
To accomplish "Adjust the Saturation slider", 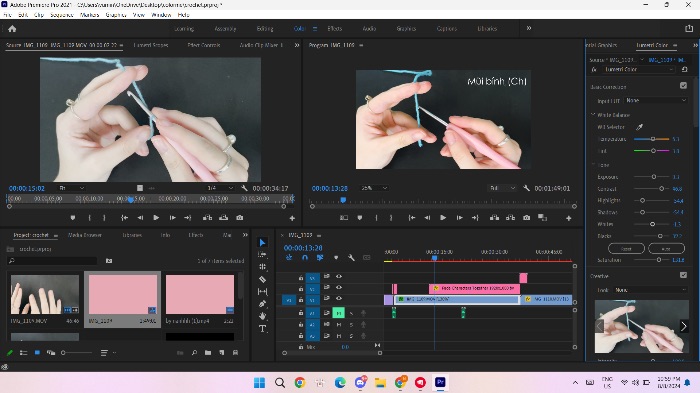I will pos(659,260).
